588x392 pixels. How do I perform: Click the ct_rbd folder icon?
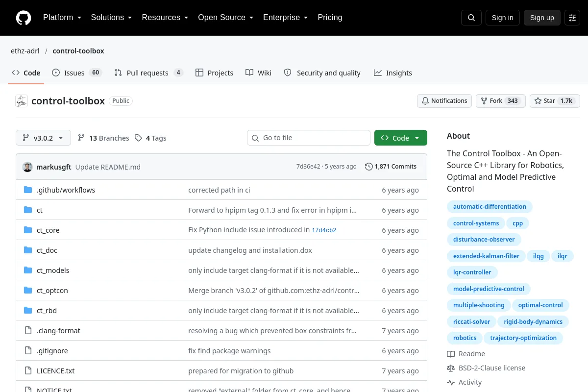tap(28, 310)
